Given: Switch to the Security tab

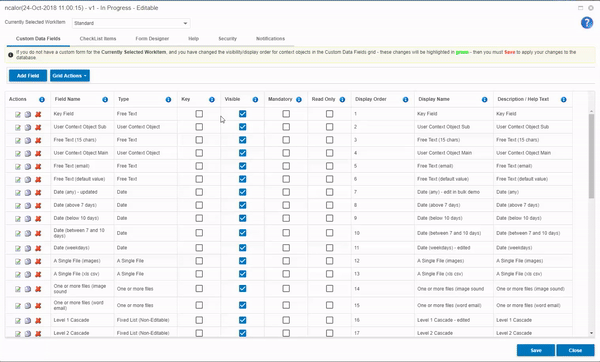Looking at the screenshot, I should (x=227, y=39).
